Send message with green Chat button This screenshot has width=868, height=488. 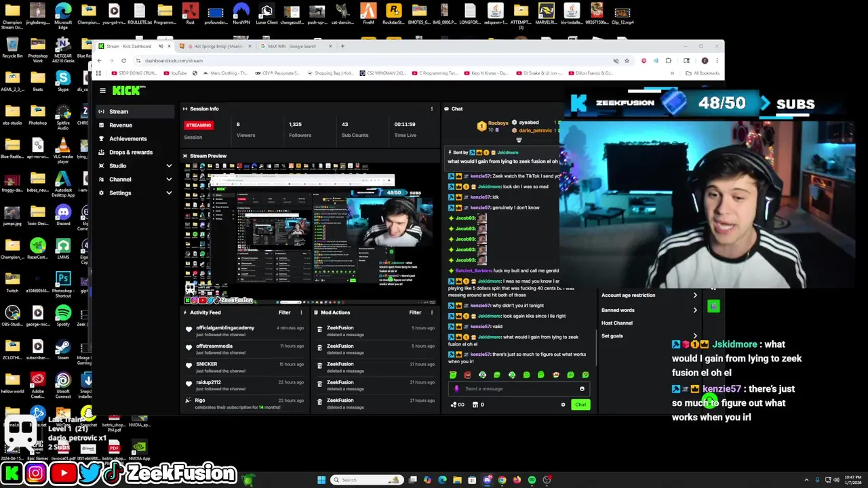pos(580,405)
